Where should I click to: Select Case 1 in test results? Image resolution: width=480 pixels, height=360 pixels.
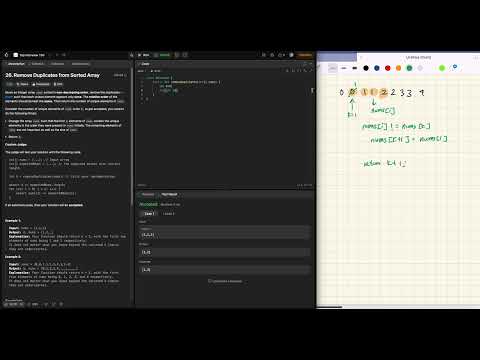(x=148, y=214)
